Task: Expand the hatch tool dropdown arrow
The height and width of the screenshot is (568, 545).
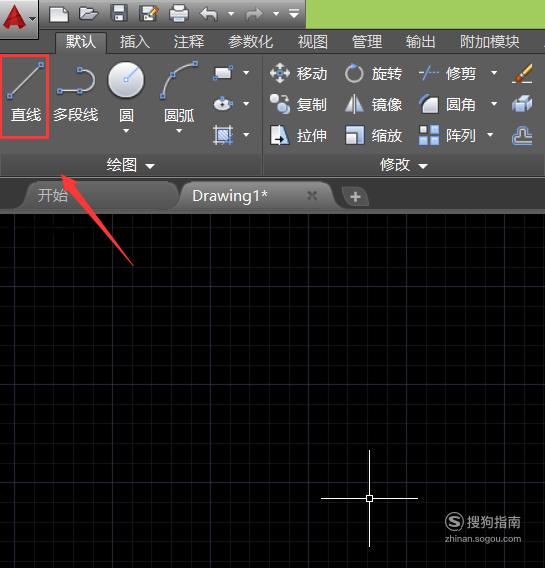Action: point(246,135)
